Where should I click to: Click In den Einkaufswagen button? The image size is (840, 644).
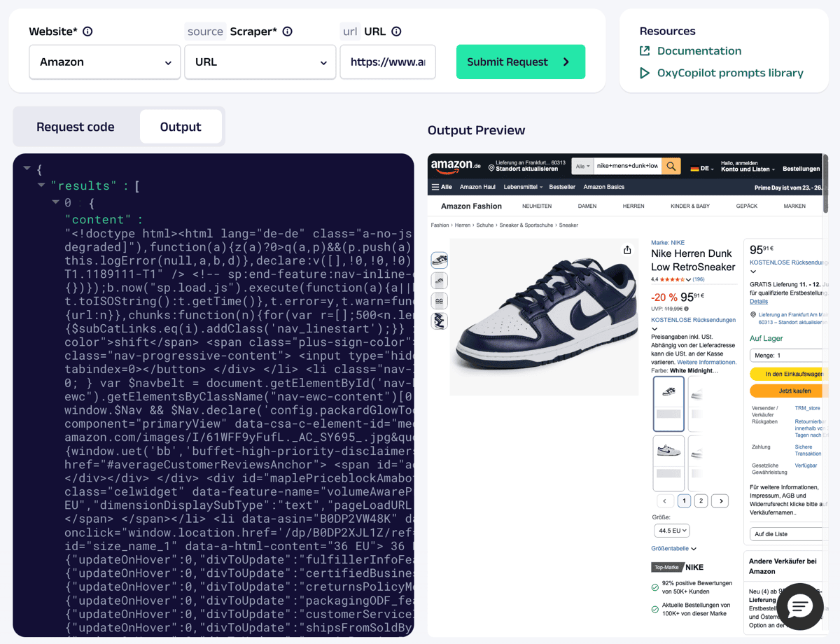click(788, 374)
